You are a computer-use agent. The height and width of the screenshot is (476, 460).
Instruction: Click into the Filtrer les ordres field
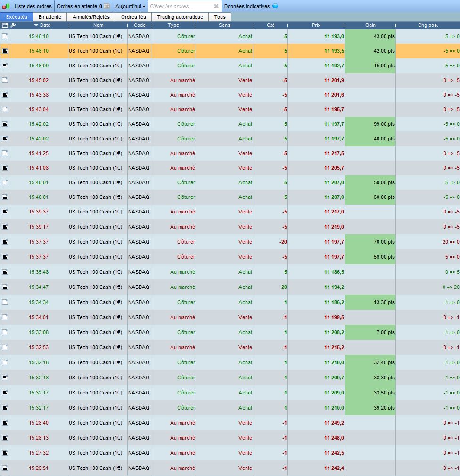179,6
